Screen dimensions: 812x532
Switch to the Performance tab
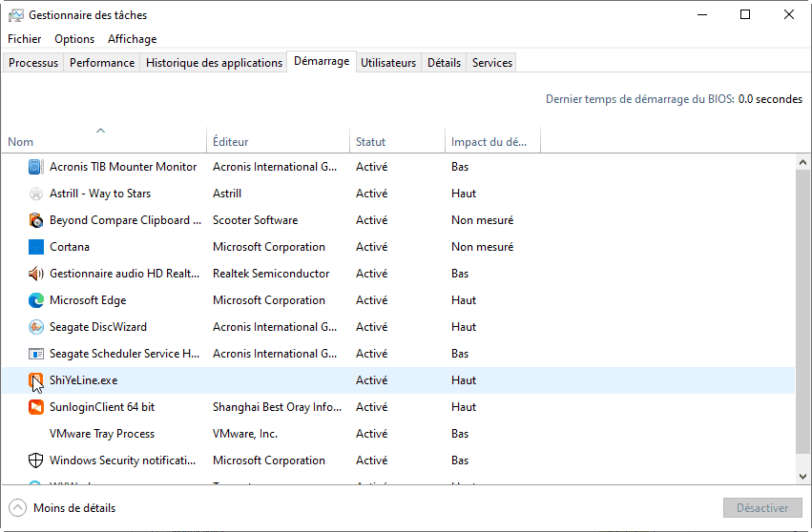coord(102,63)
